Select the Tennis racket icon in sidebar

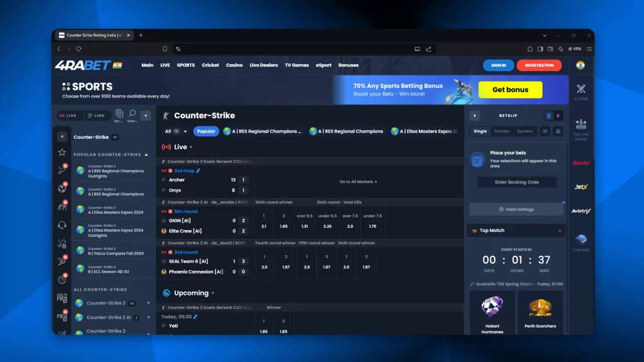(62, 261)
